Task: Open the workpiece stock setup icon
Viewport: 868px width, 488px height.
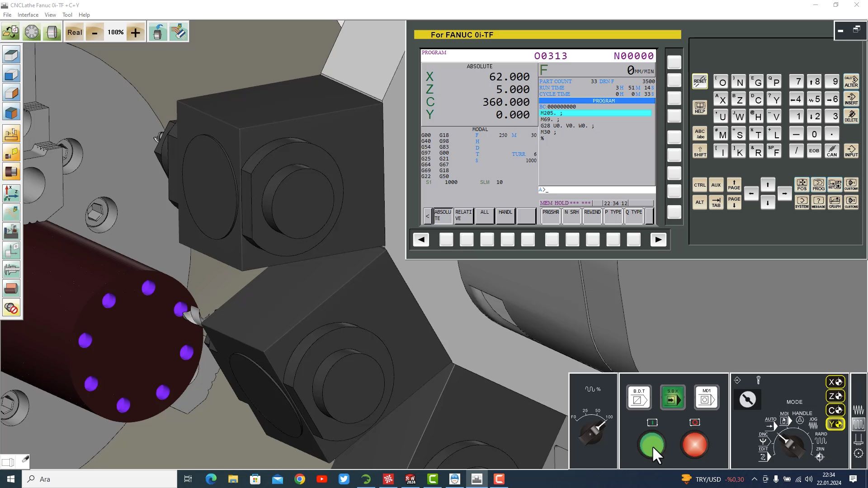Action: pos(11,172)
